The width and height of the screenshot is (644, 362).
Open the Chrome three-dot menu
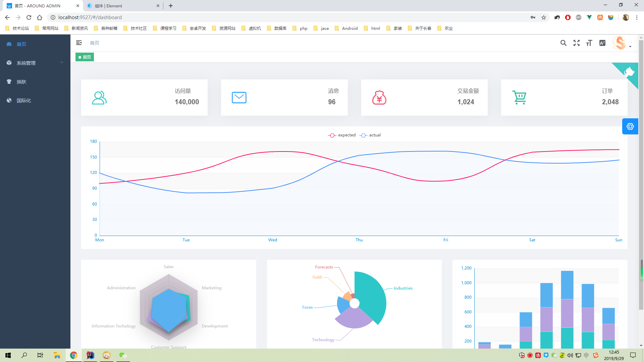pos(637,17)
